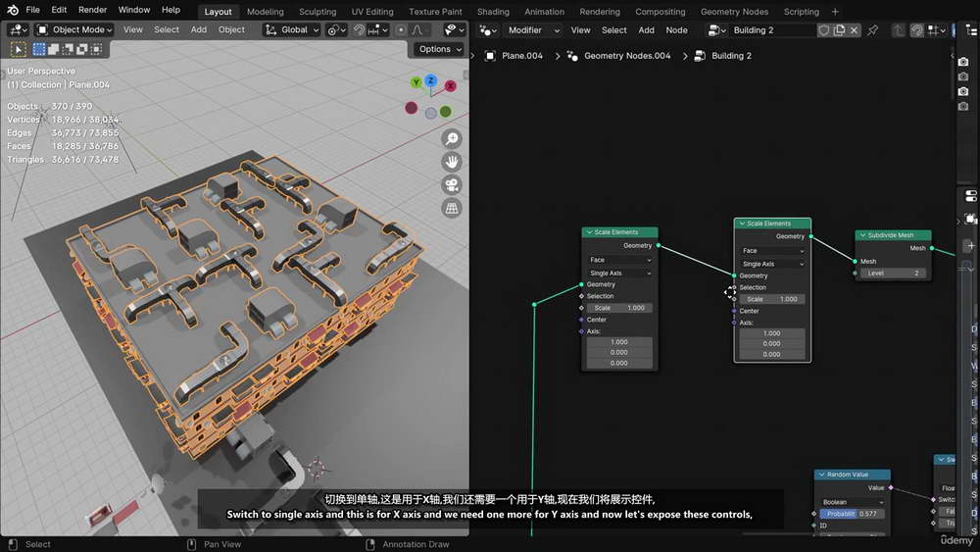The image size is (980, 552).
Task: Select the top camera icon in the outliner column
Action: coord(963,61)
